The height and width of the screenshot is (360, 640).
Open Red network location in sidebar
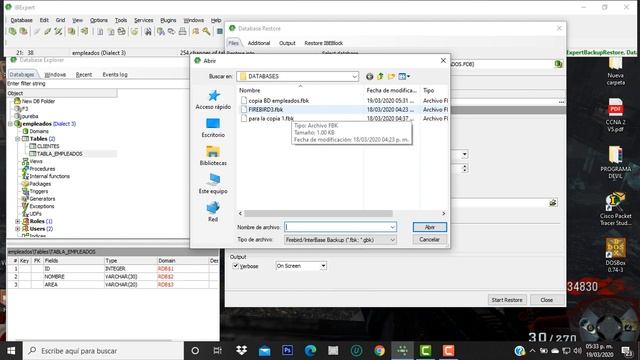(213, 212)
